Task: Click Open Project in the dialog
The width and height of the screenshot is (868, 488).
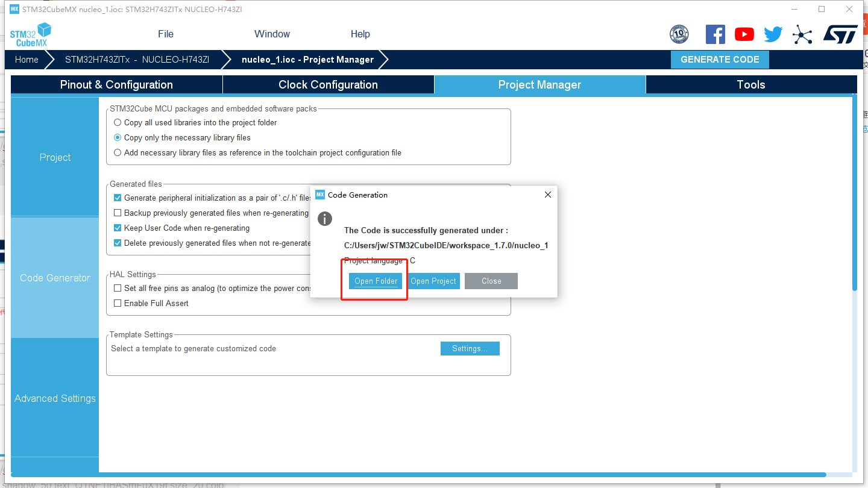Action: 433,281
